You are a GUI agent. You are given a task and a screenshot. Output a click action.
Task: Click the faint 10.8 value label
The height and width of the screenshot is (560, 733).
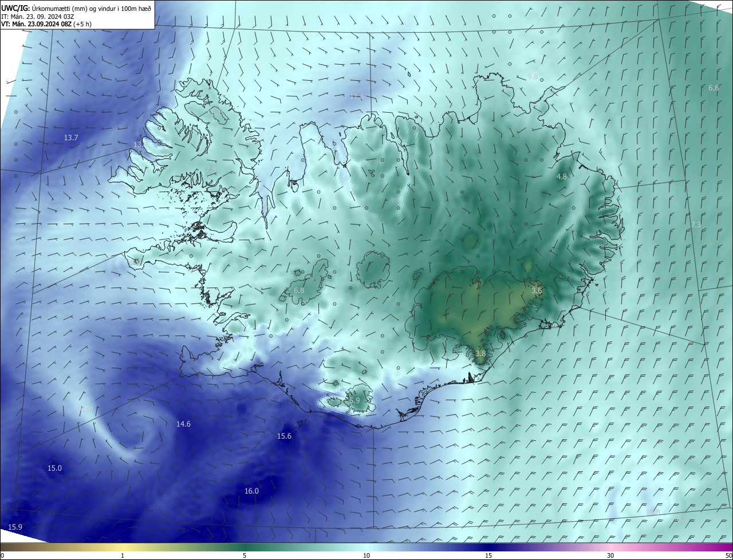click(653, 512)
